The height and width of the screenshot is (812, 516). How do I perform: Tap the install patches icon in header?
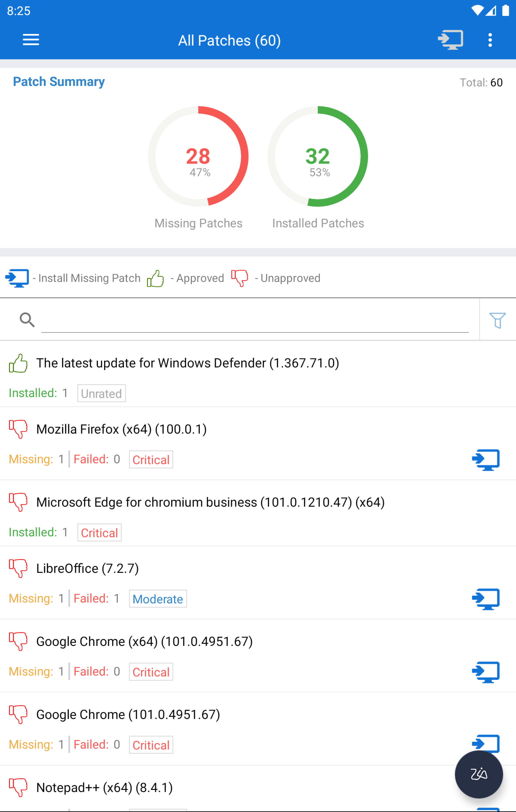[450, 40]
